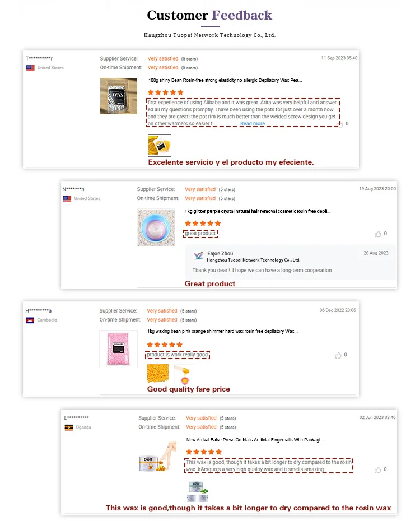Click the United States flag under T**********r
This screenshot has height=521, width=420.
[x=30, y=68]
